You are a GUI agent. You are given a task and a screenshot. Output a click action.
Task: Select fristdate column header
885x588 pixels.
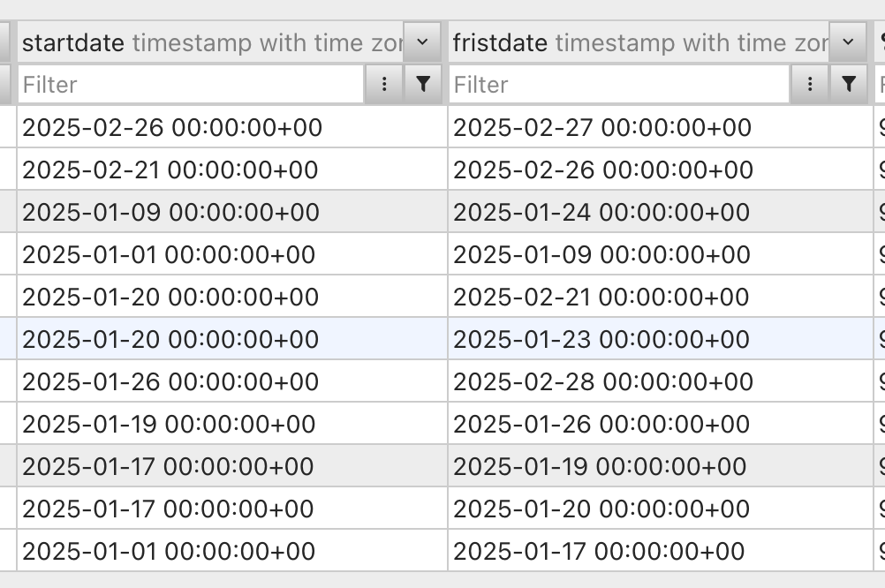point(639,42)
